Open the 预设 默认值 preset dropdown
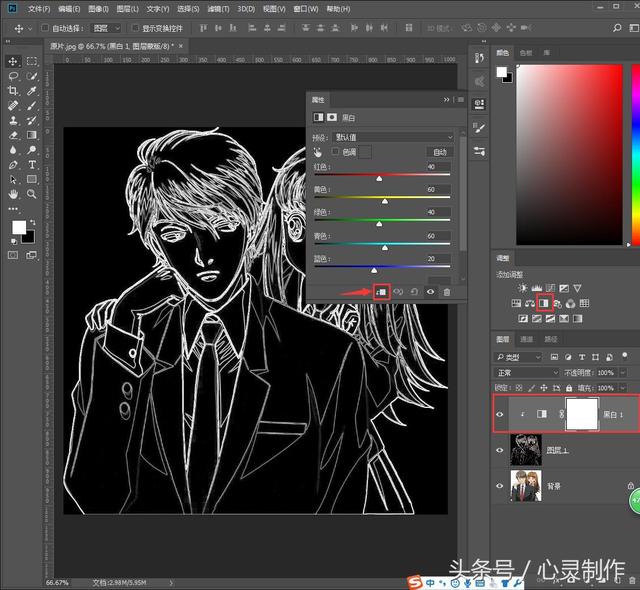This screenshot has width=640, height=590. 393,137
